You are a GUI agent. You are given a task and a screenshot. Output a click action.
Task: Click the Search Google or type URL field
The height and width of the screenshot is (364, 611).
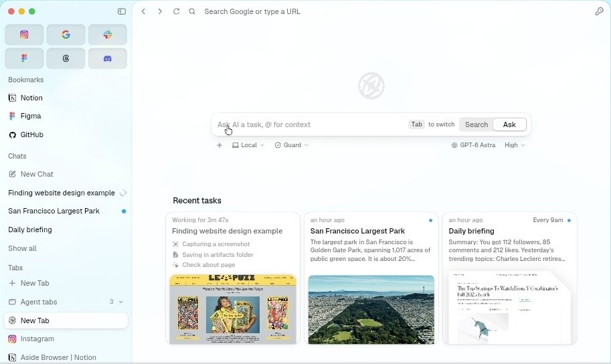(252, 11)
